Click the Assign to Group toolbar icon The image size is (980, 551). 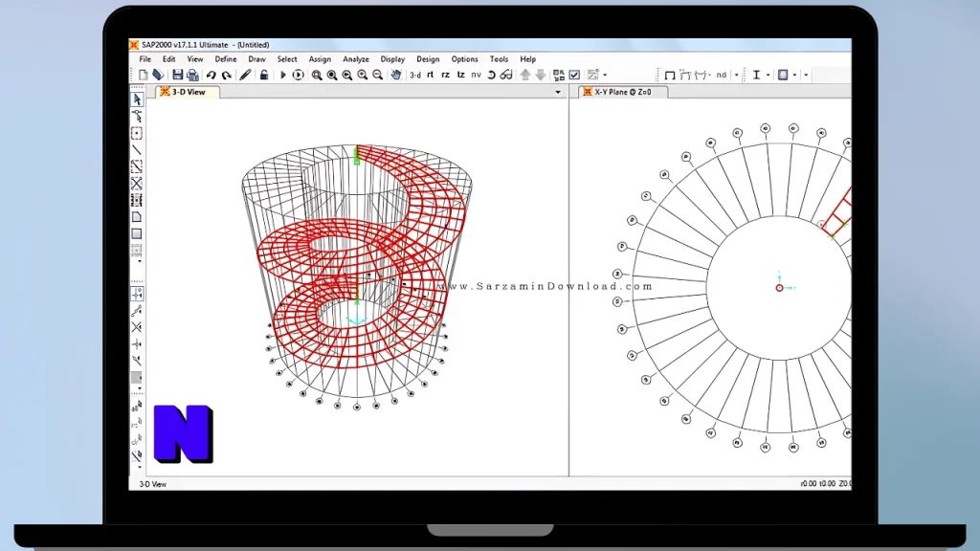pyautogui.click(x=593, y=75)
